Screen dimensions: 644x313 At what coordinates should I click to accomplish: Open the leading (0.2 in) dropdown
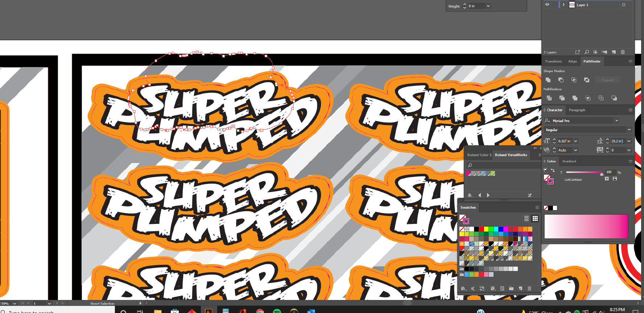629,141
